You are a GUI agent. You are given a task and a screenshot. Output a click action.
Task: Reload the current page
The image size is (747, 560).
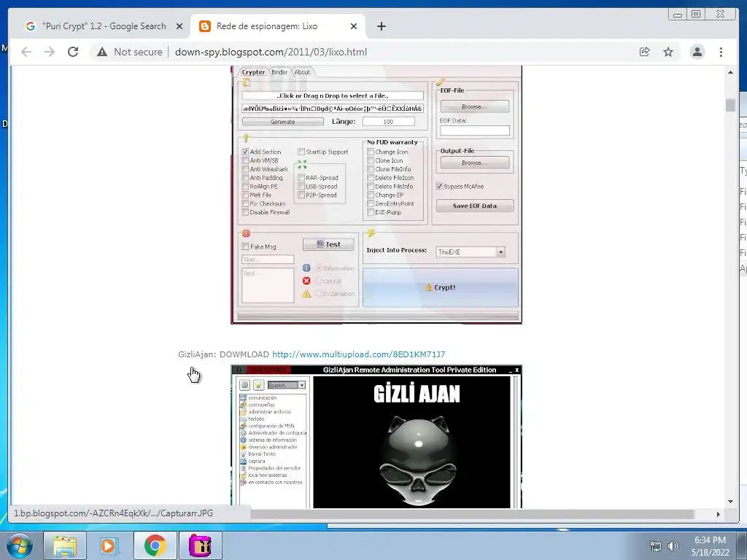coord(73,52)
